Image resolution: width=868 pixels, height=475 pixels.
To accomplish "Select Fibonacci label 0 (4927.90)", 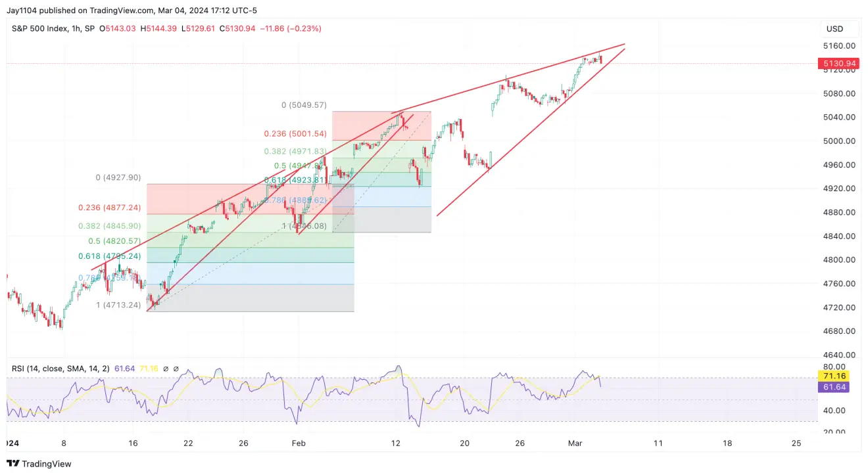I will (x=118, y=177).
